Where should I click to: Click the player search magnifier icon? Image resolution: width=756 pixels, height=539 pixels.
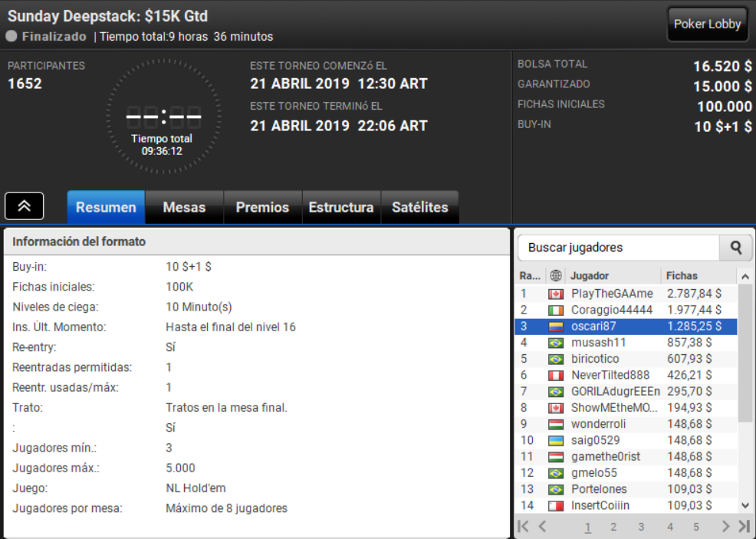[x=736, y=248]
